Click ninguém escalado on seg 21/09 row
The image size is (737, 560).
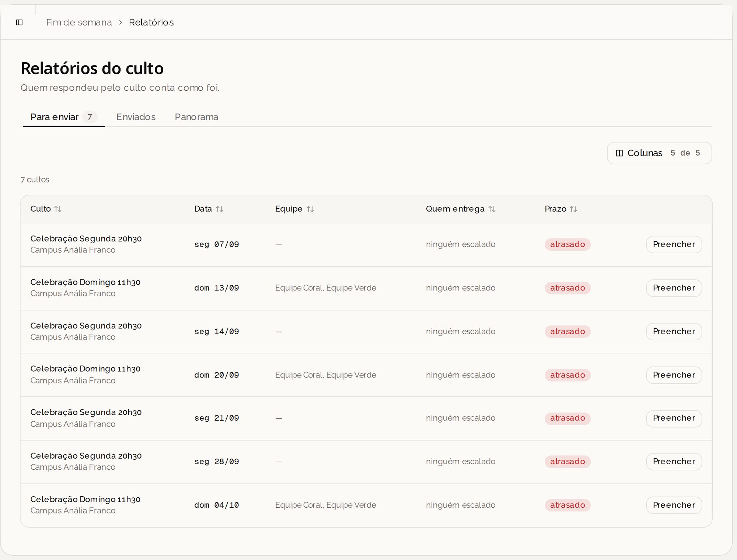(461, 418)
